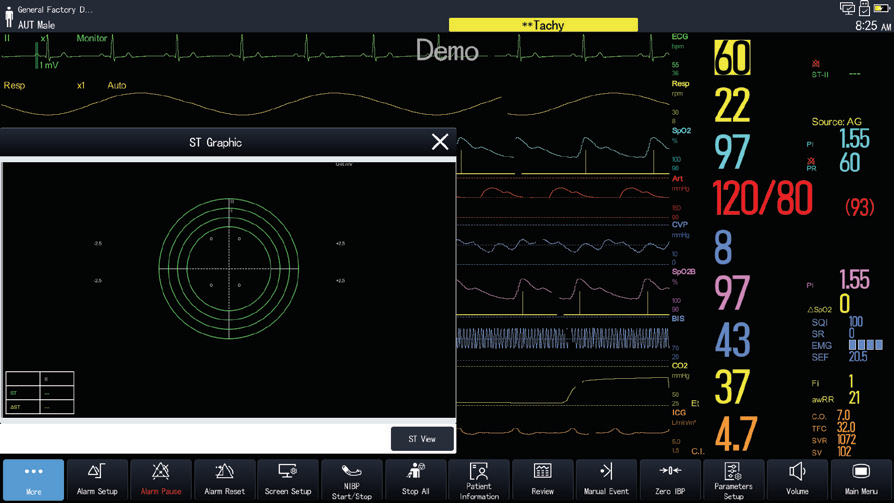Open the Review window
The width and height of the screenshot is (894, 503).
(542, 479)
